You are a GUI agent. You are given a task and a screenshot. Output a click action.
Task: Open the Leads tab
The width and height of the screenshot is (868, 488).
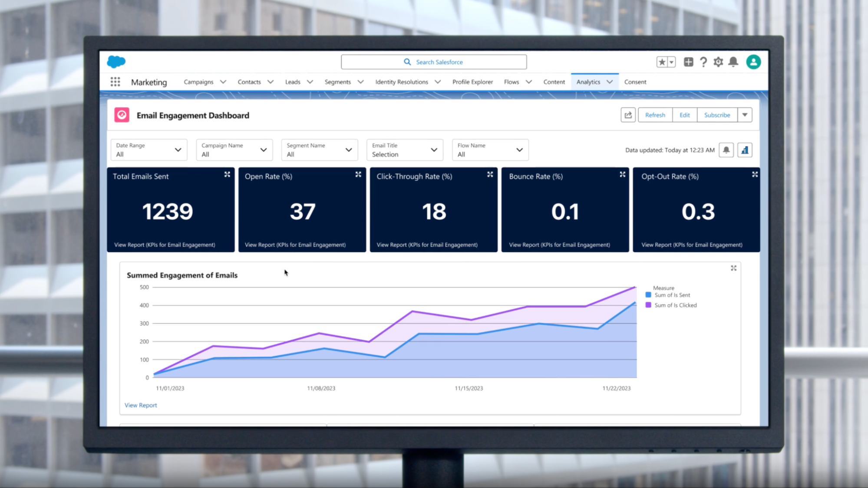[x=293, y=82]
